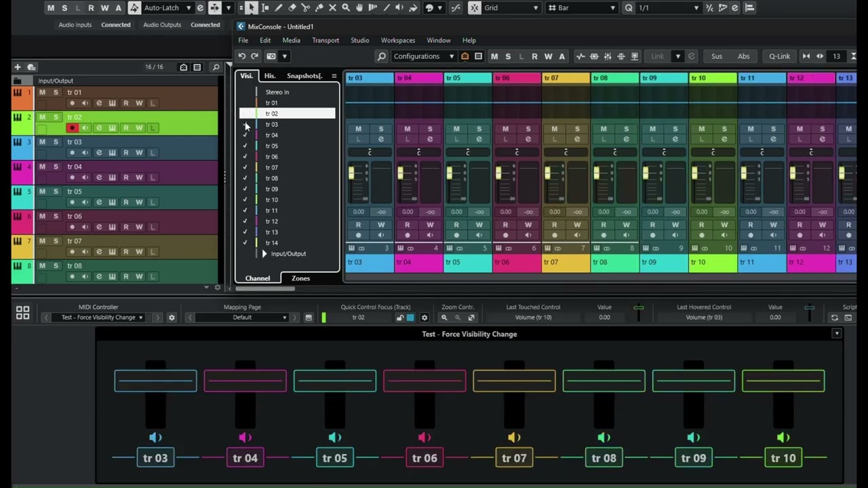This screenshot has width=868, height=488.
Task: Open the MIDI Remote grid overview icon
Action: click(22, 312)
